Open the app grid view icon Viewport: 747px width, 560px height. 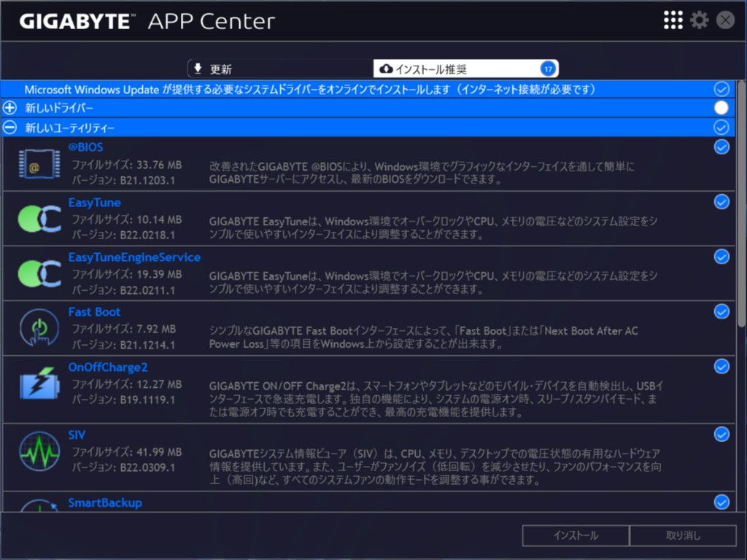pos(673,20)
